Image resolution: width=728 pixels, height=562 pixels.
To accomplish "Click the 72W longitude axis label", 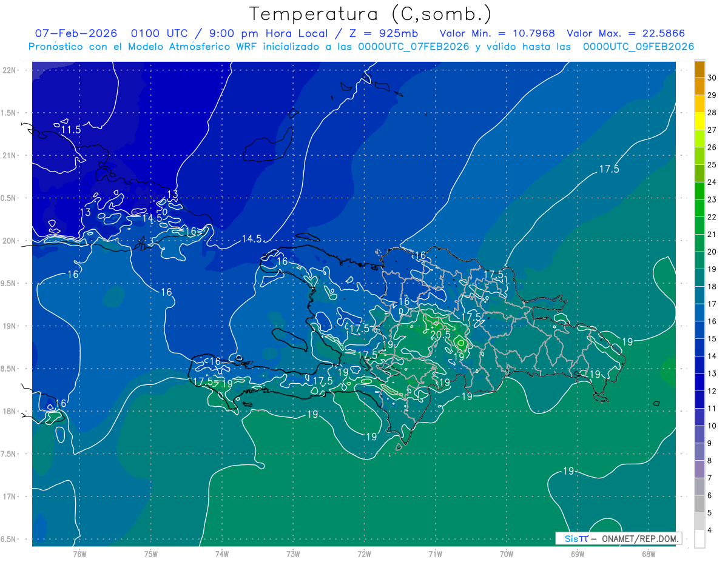I will point(364,554).
